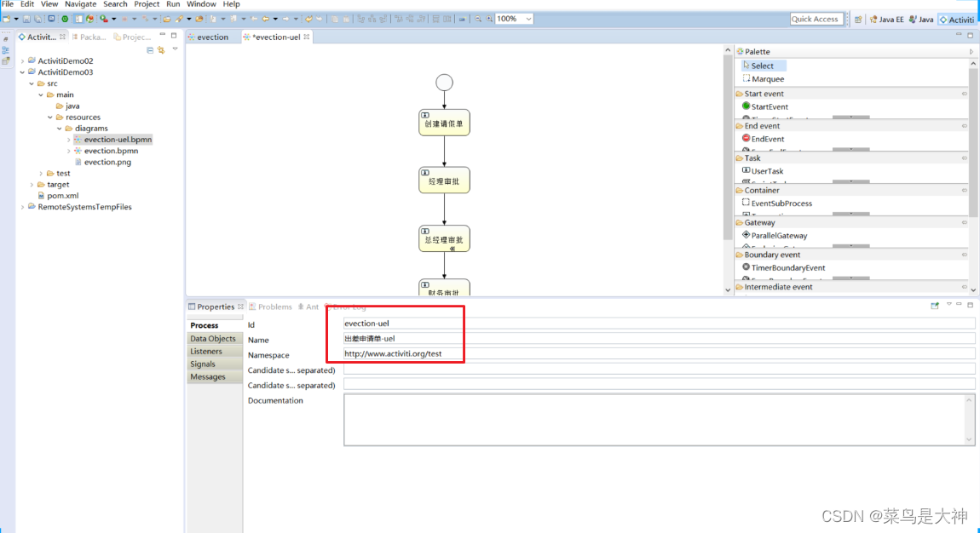Screen dimensions: 980x533
Task: Choose the Marquee tool in Palette
Action: tap(764, 79)
